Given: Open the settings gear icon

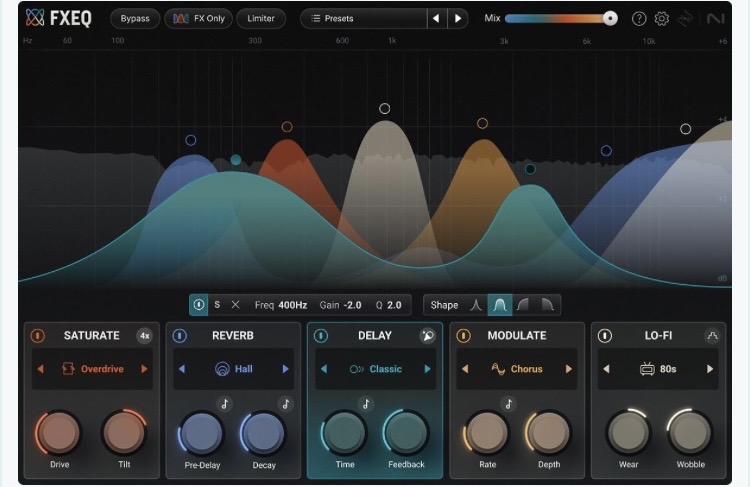Looking at the screenshot, I should point(662,19).
